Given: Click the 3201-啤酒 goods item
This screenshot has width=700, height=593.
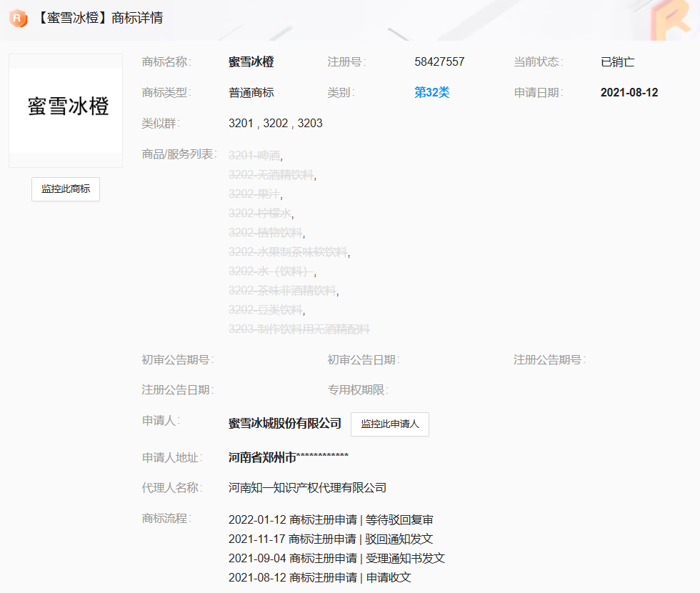Looking at the screenshot, I should [254, 155].
